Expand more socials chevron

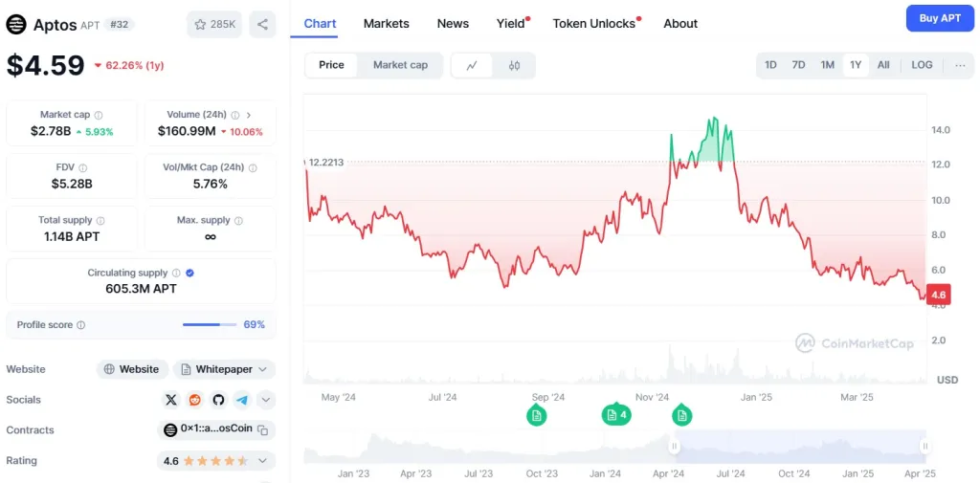(266, 400)
